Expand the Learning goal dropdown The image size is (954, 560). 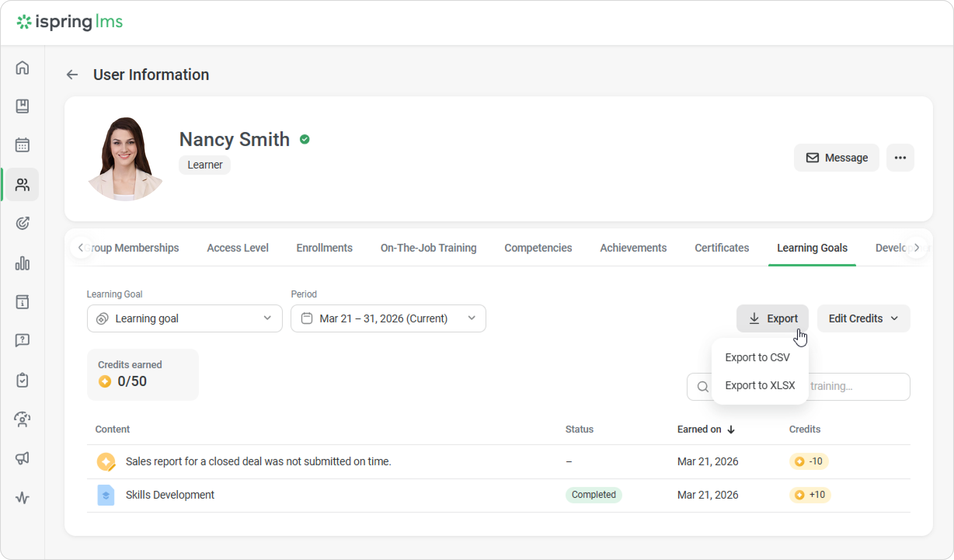(x=185, y=318)
